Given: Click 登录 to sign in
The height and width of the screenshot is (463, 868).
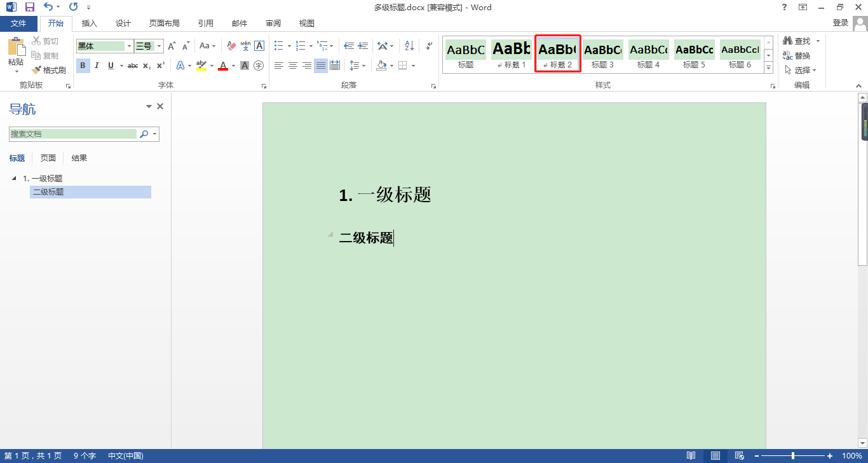Looking at the screenshot, I should (x=841, y=23).
